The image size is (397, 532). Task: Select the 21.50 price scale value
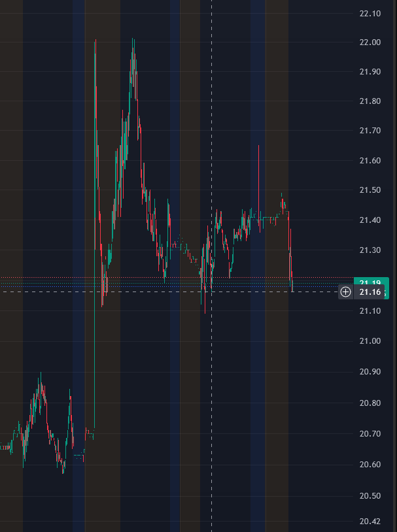[370, 190]
